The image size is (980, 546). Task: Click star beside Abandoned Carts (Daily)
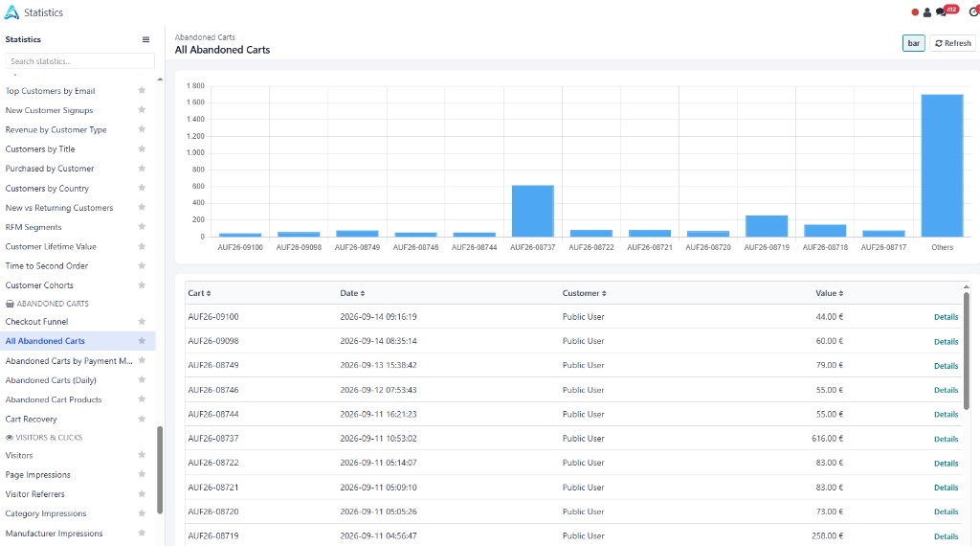pos(142,379)
